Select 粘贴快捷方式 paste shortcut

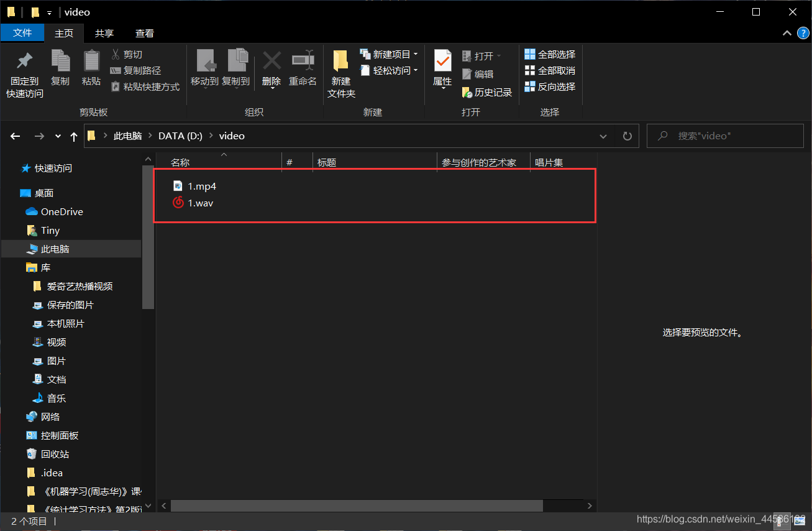(x=145, y=87)
